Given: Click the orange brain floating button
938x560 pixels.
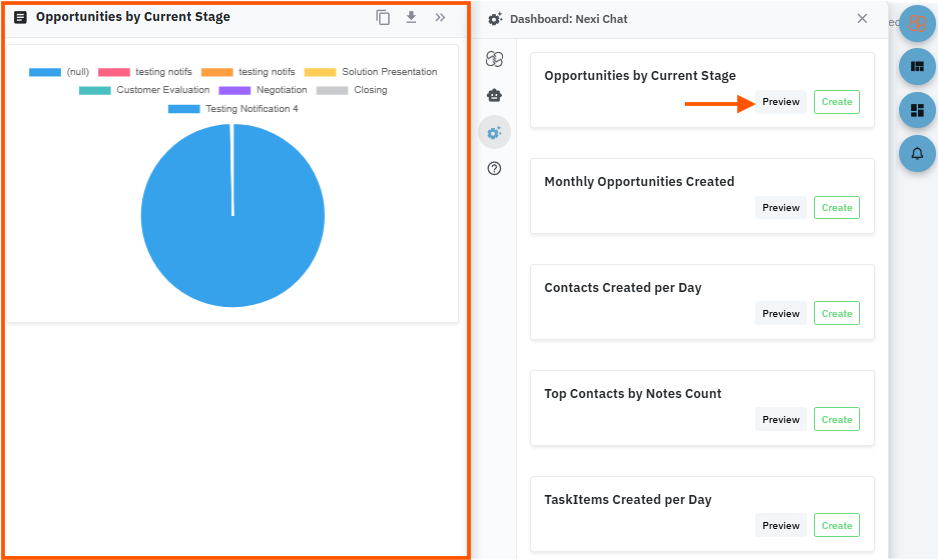Looking at the screenshot, I should coord(917,23).
